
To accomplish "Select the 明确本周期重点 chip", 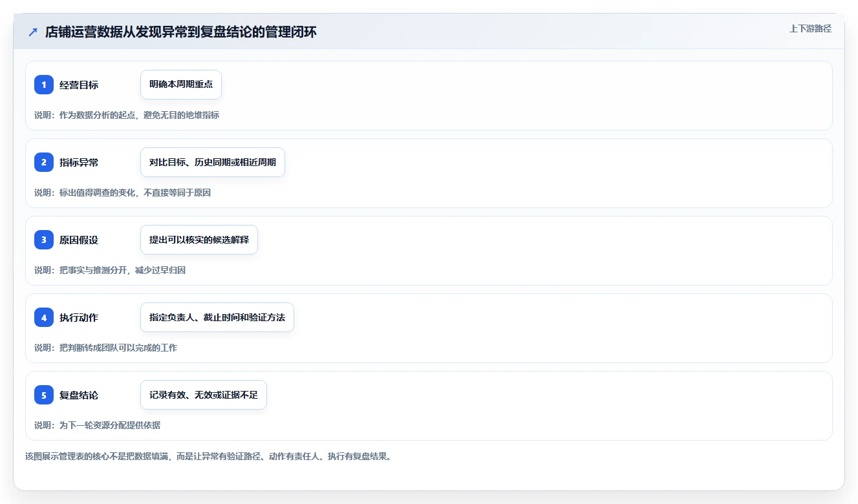I will [x=181, y=85].
